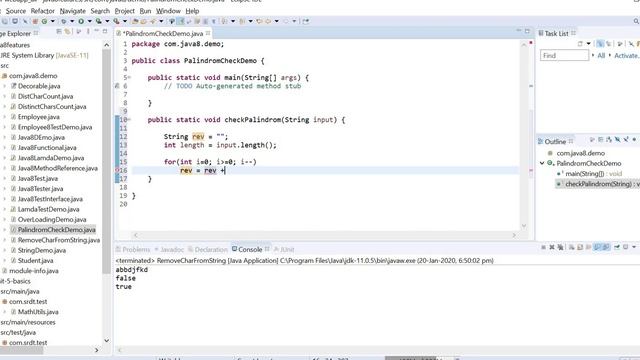
Task: Click the Save icon in main toolbar
Action: 4,21
